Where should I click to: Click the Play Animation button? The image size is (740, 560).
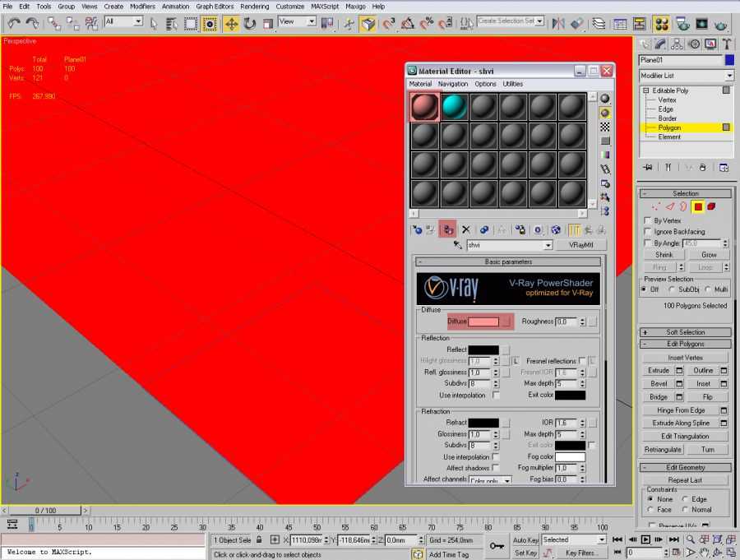[646, 539]
